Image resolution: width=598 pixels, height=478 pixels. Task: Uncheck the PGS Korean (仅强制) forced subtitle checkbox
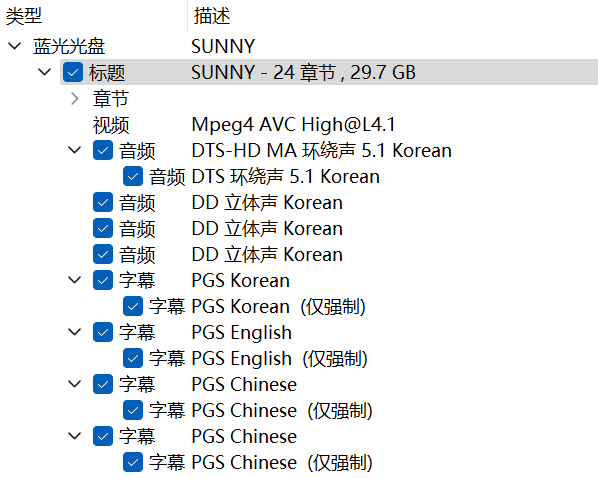tap(133, 306)
